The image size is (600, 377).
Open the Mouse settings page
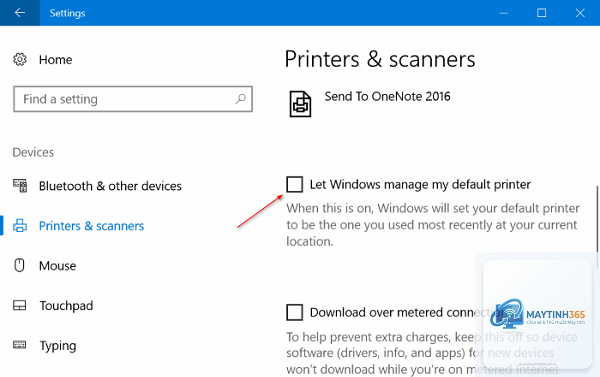(57, 266)
